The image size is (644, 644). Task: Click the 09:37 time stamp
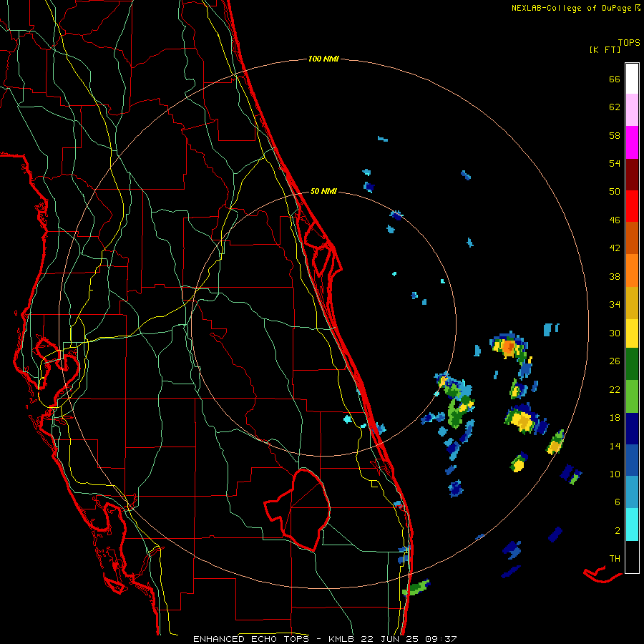coord(441,639)
